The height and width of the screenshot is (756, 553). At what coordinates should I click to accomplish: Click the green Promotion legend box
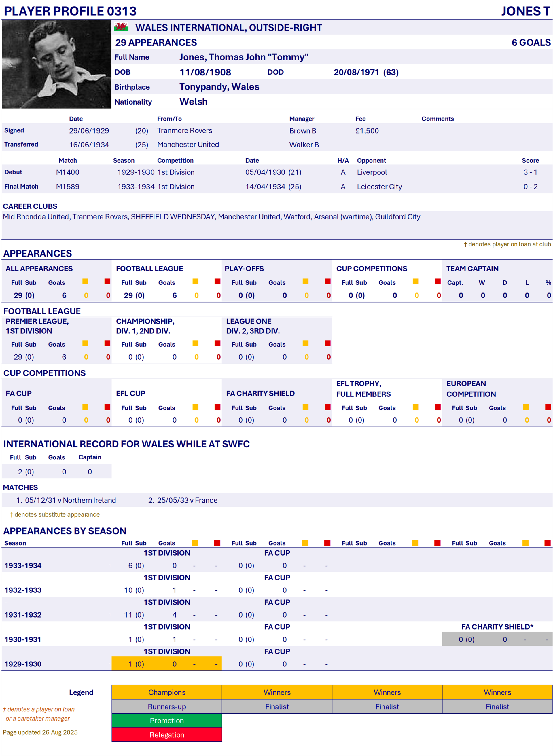[x=167, y=721]
